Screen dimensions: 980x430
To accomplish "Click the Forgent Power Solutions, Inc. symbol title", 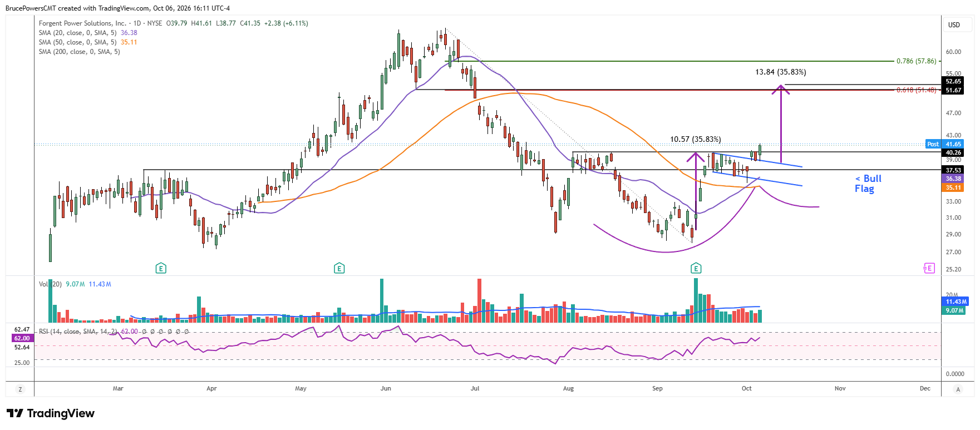I will pyautogui.click(x=82, y=23).
